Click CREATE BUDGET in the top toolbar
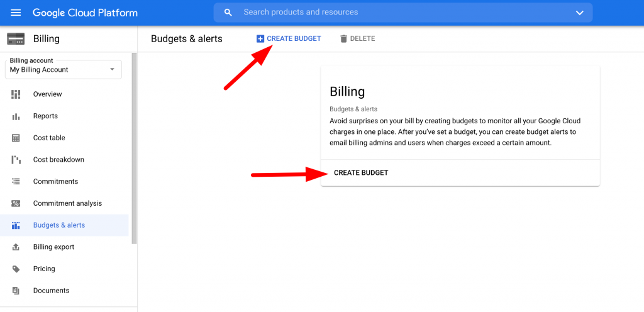Viewport: 644px width, 312px height. (289, 39)
